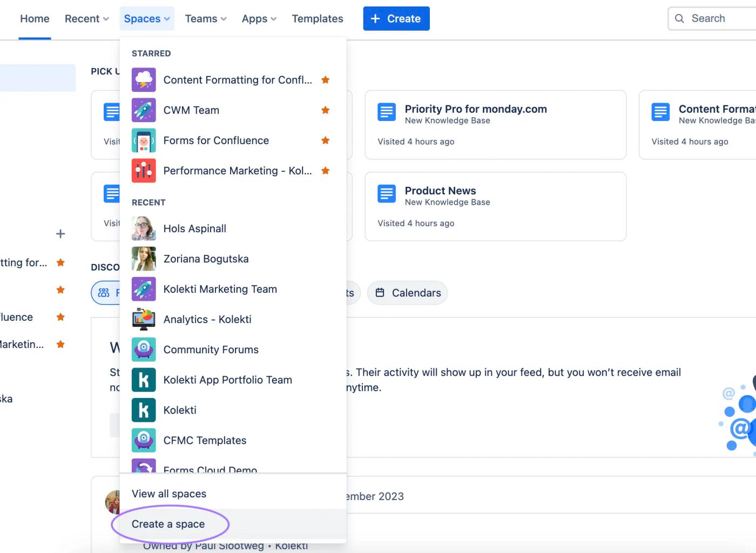Screen dimensions: 756x553
Task: Toggle sidebar star beside 'Marketin...'
Action: tap(60, 344)
